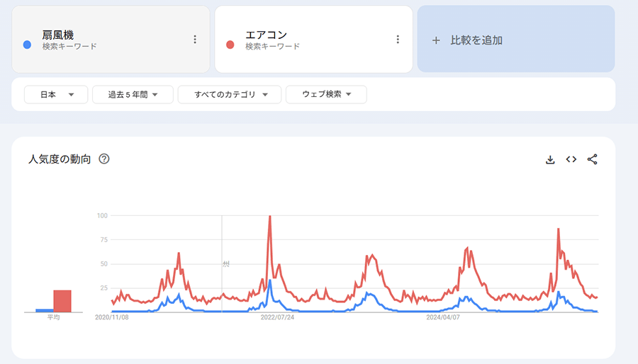Click the 比較を追加 button
Viewport: 638px width, 364px height.
[x=476, y=40]
